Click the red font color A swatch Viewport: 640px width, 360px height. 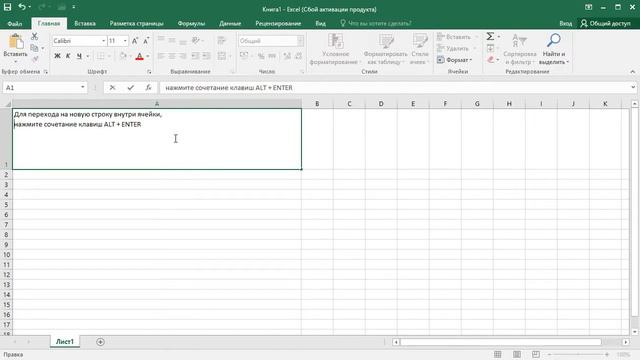(140, 56)
